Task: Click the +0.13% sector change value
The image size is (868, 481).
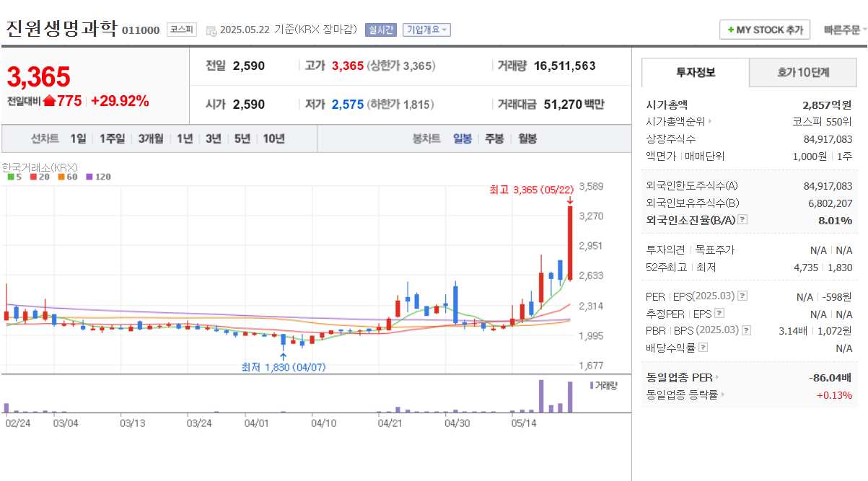Action: (x=834, y=394)
